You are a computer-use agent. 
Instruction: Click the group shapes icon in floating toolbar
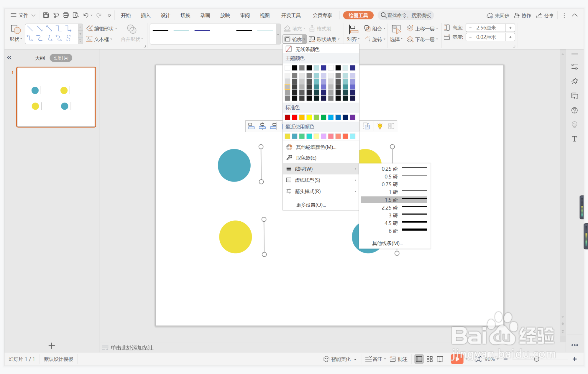click(366, 126)
